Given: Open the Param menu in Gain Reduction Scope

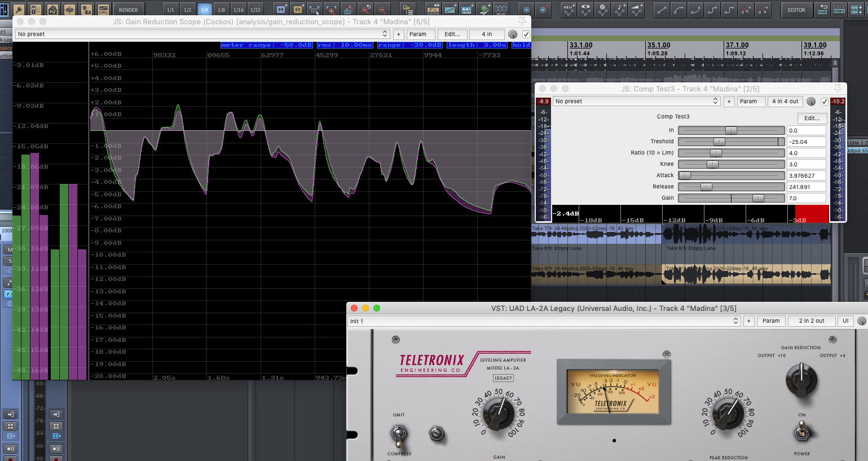Looking at the screenshot, I should tap(420, 34).
